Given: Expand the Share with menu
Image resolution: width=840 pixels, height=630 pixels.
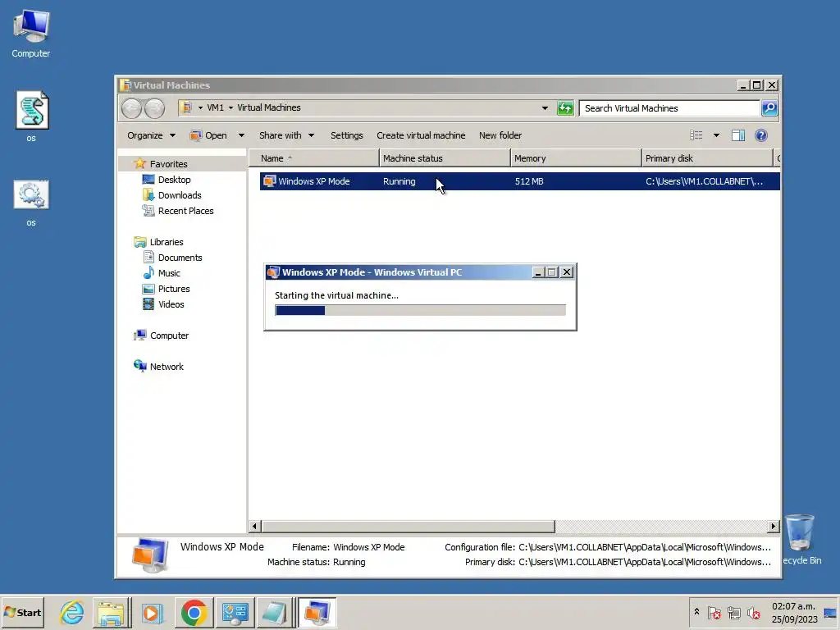Looking at the screenshot, I should coord(286,135).
